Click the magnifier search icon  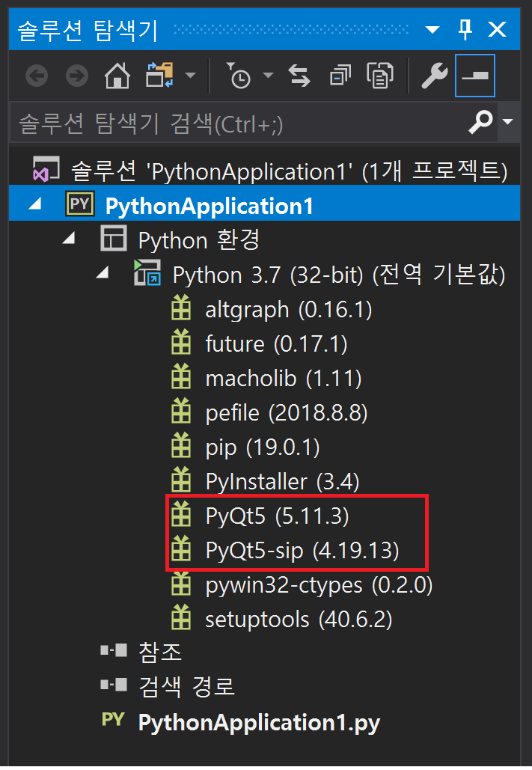tap(480, 122)
